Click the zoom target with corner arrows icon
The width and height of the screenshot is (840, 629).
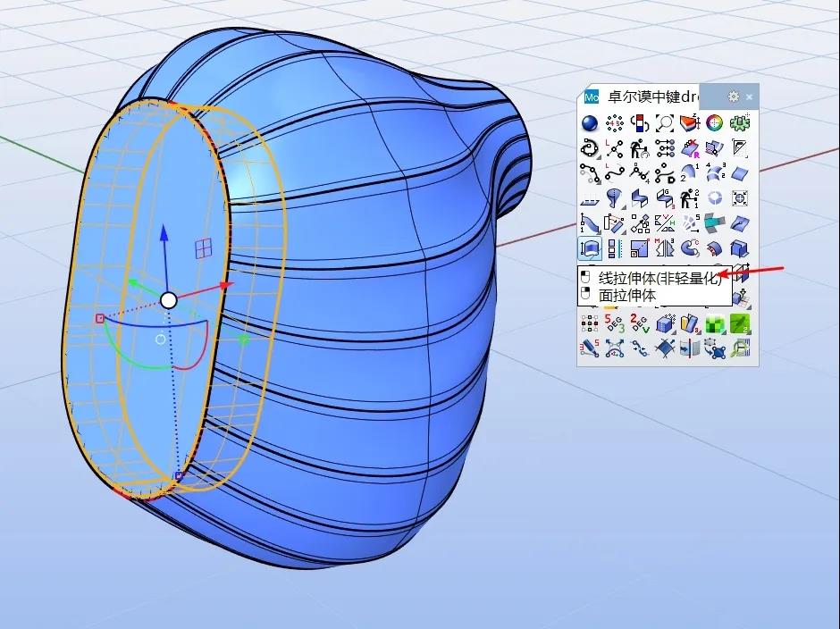click(x=740, y=198)
